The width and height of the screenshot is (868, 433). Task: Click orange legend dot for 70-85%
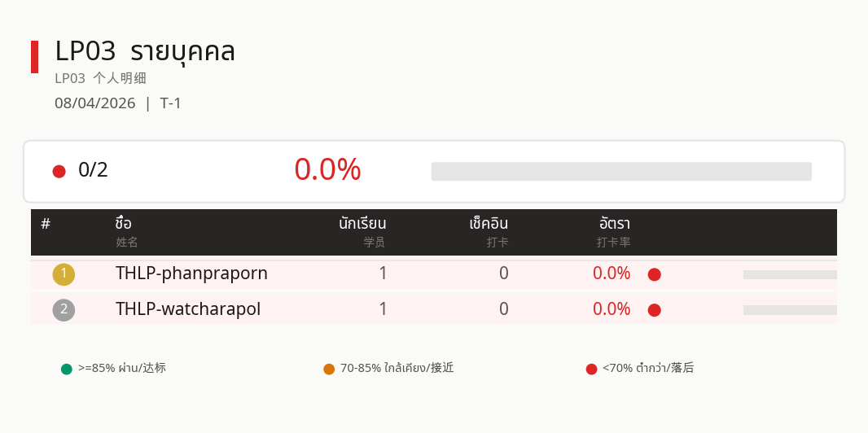(x=329, y=369)
